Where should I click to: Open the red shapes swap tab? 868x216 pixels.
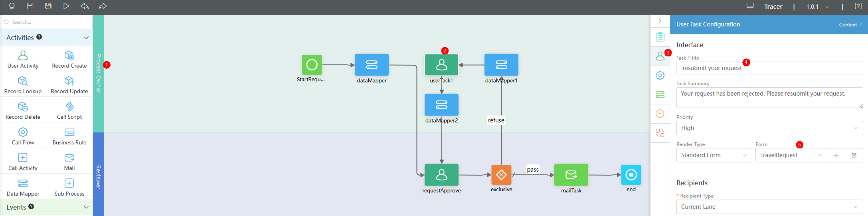pyautogui.click(x=660, y=133)
